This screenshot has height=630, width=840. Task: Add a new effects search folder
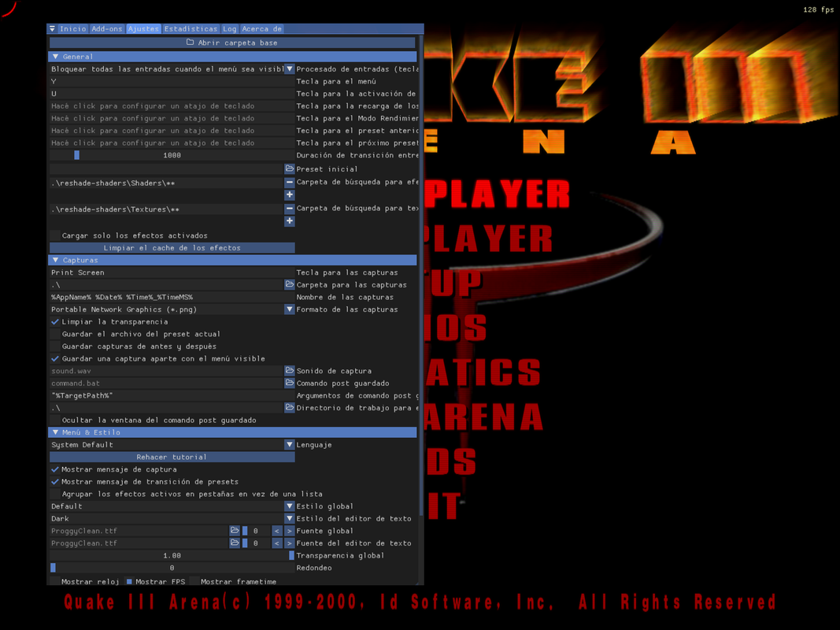pyautogui.click(x=289, y=195)
